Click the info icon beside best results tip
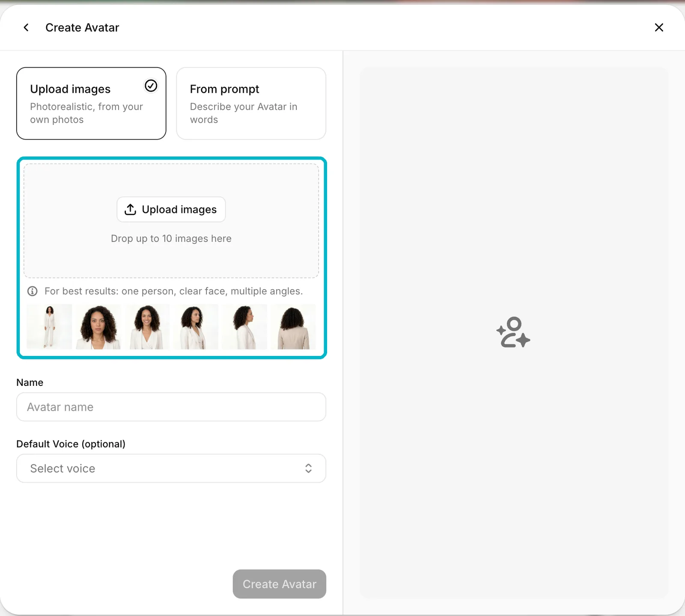Screen dimensions: 685x616 pyautogui.click(x=33, y=291)
